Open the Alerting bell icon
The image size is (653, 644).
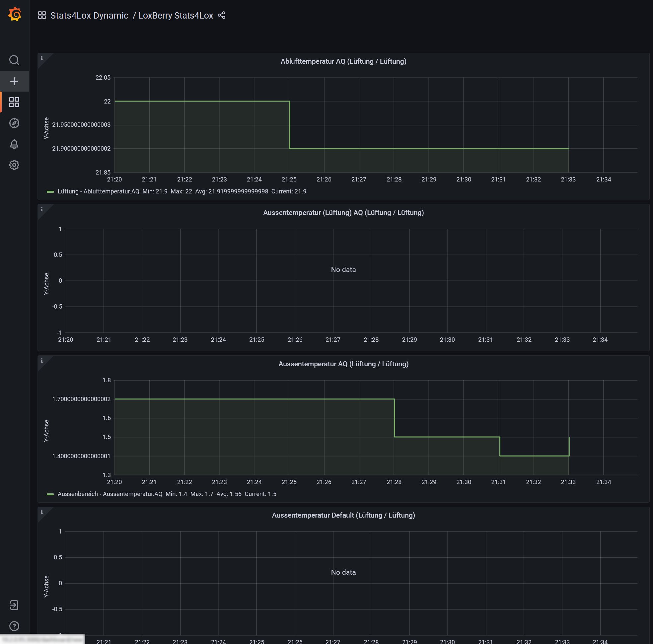(x=14, y=144)
